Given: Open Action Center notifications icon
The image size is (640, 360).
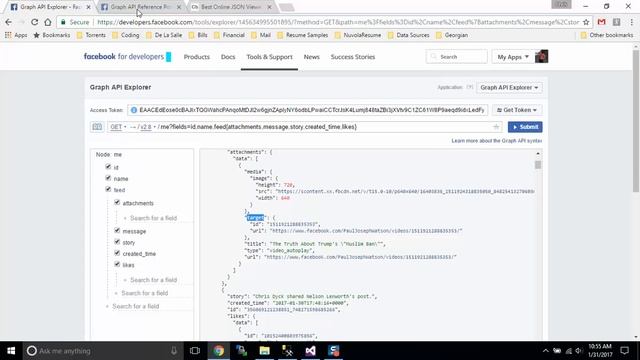Looking at the screenshot, I should pyautogui.click(x=624, y=351).
